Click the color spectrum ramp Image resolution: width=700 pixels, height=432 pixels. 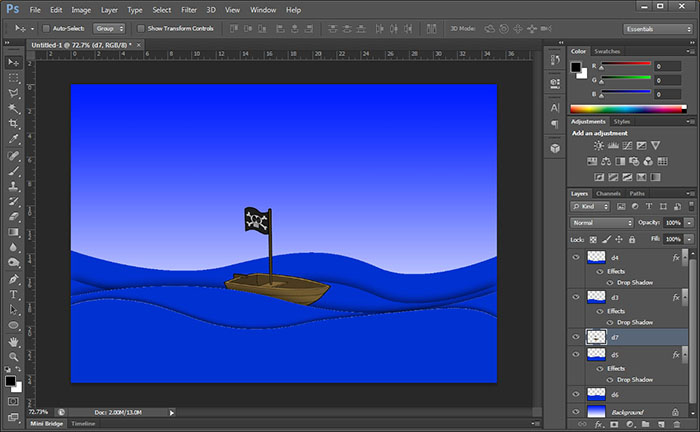pyautogui.click(x=625, y=108)
